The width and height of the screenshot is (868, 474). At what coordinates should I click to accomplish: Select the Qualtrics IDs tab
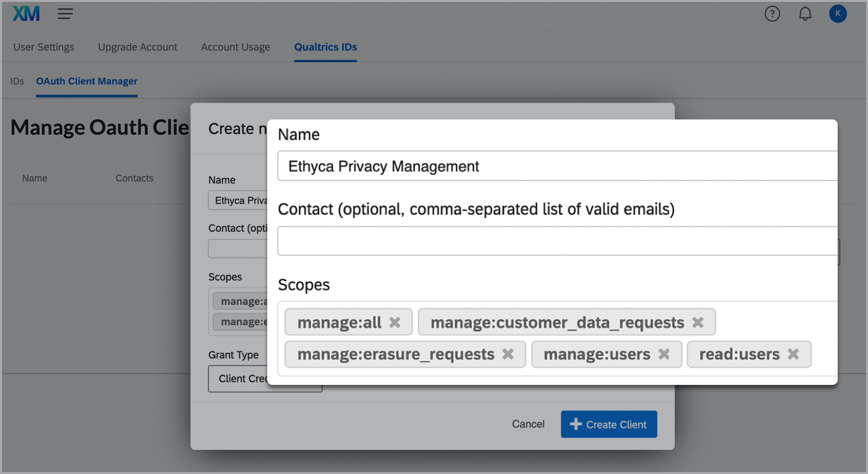[325, 47]
